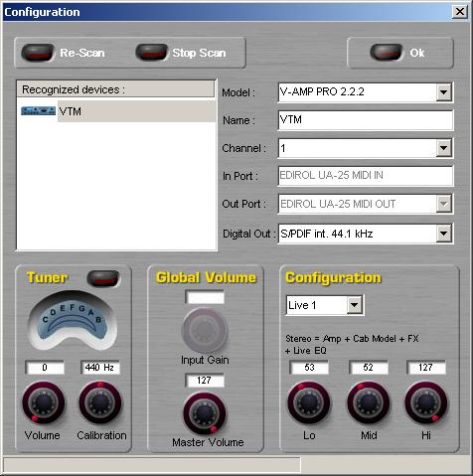Click the 440 Hz calibration value field

[x=99, y=368]
